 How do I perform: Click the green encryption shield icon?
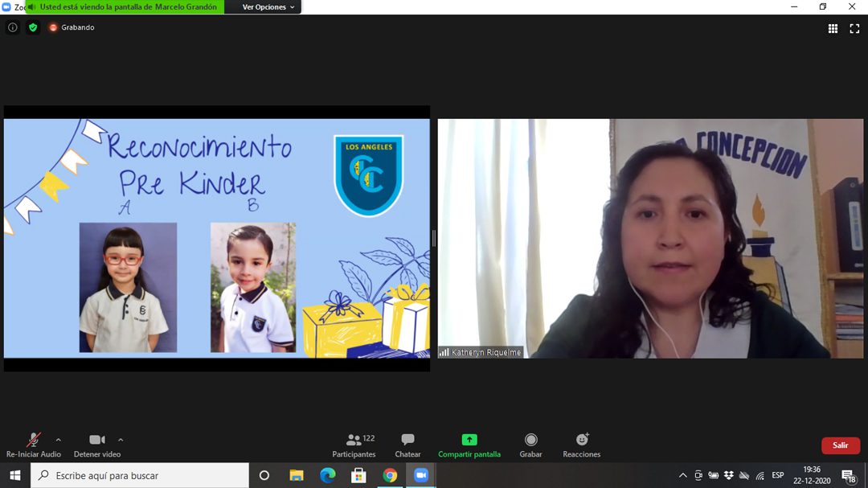point(33,27)
